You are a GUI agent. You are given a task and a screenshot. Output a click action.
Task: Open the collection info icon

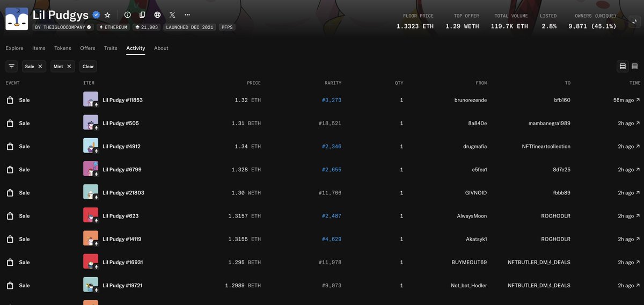(127, 15)
